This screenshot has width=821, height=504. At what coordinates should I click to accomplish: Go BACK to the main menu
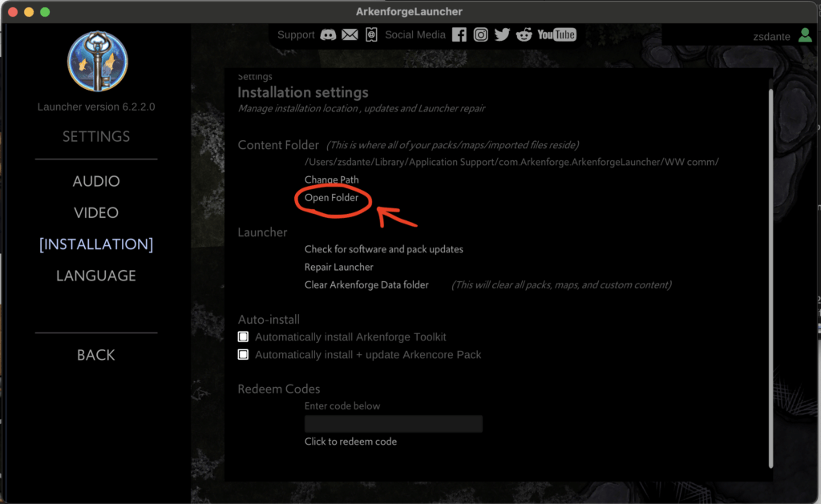96,355
